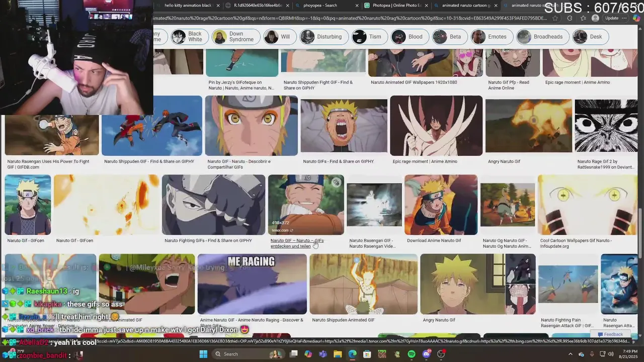Open the Angry Naruto Gif fiery fox thumbnail
The height and width of the screenshot is (362, 644).
(x=528, y=126)
